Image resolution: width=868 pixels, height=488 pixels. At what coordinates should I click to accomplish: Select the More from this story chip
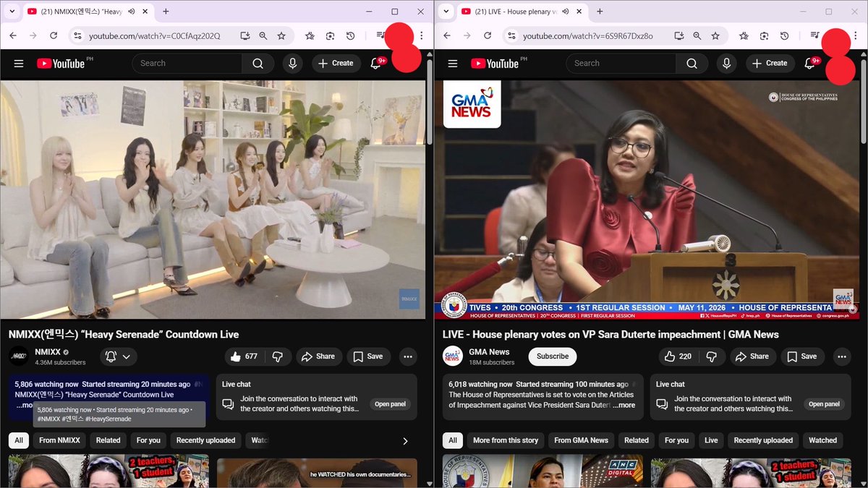tap(506, 440)
